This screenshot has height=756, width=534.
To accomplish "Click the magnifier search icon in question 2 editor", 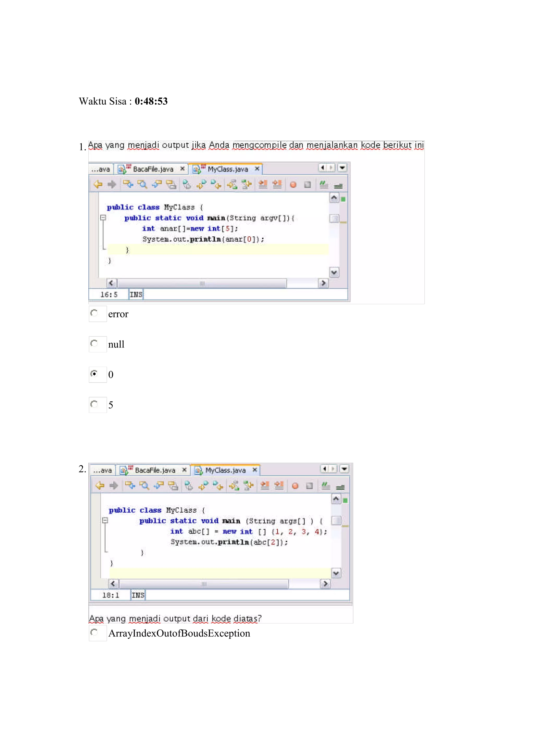I will click(144, 485).
